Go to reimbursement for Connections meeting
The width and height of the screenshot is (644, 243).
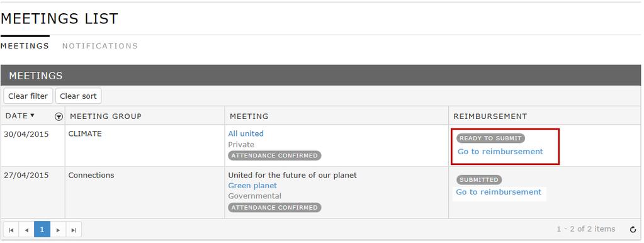point(499,192)
